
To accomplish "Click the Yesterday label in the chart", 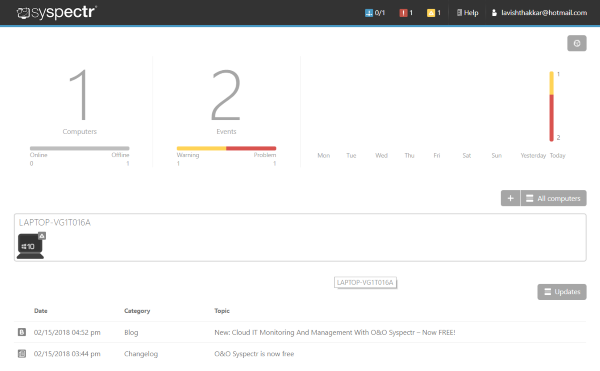I will [533, 155].
